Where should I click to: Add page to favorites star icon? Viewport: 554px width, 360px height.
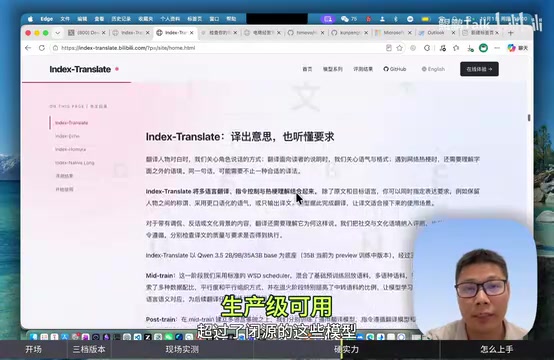click(x=399, y=48)
